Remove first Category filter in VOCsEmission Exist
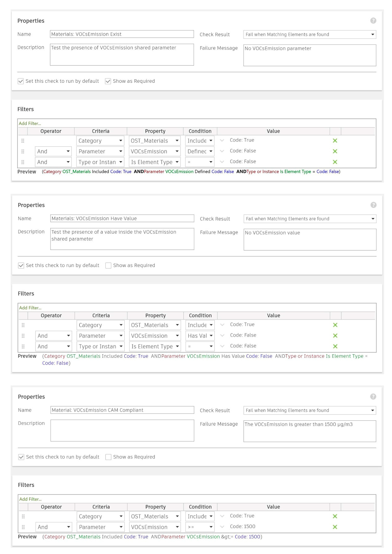Viewport: 392px width, 554px height. (x=335, y=141)
